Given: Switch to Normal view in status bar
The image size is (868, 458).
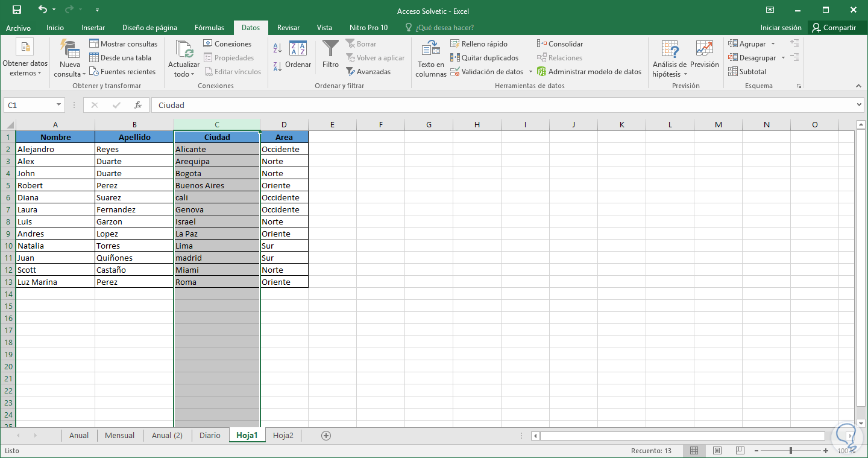Looking at the screenshot, I should click(694, 451).
